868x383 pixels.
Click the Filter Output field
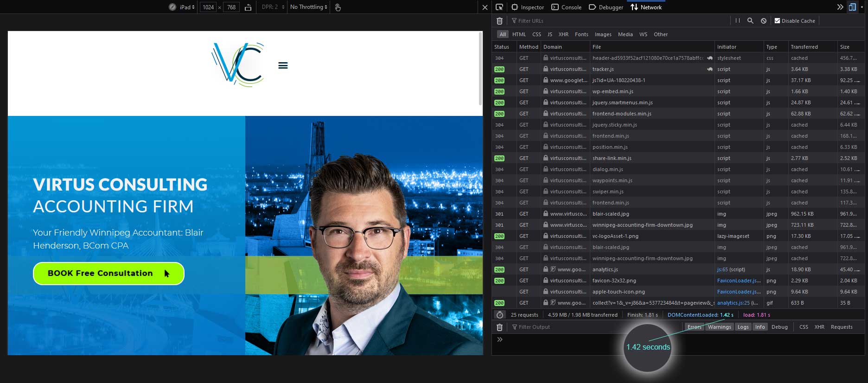[596, 327]
